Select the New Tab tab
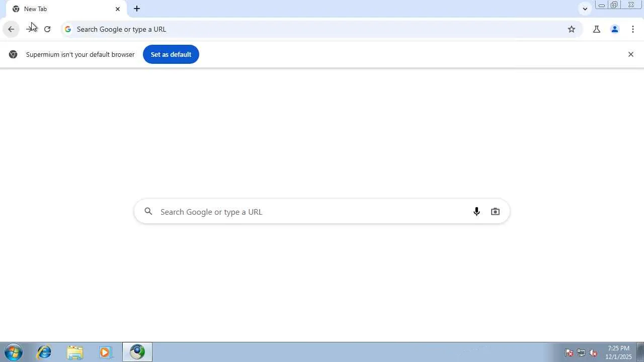This screenshot has height=362, width=644. click(65, 9)
